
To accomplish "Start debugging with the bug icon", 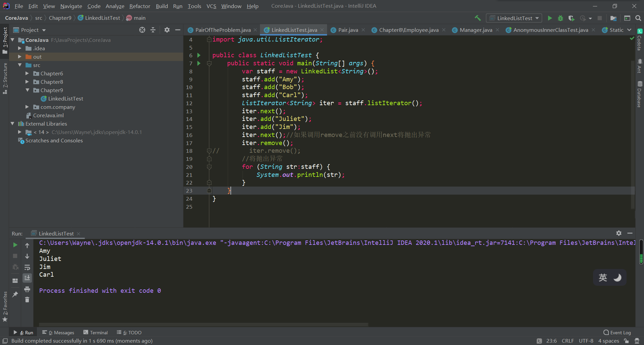I will coord(560,18).
